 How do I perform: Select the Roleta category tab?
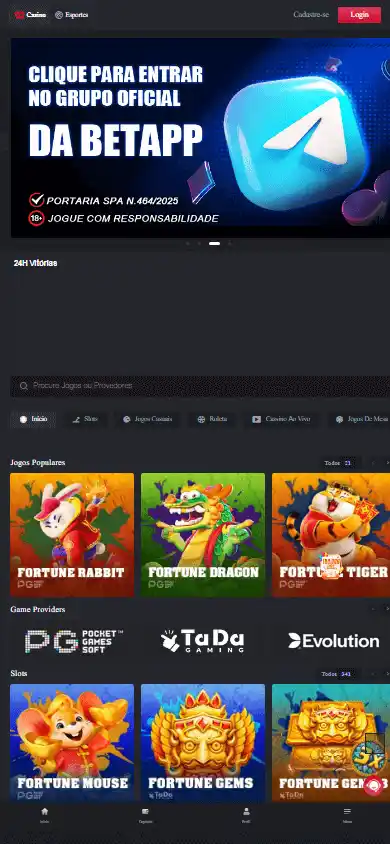click(x=212, y=419)
